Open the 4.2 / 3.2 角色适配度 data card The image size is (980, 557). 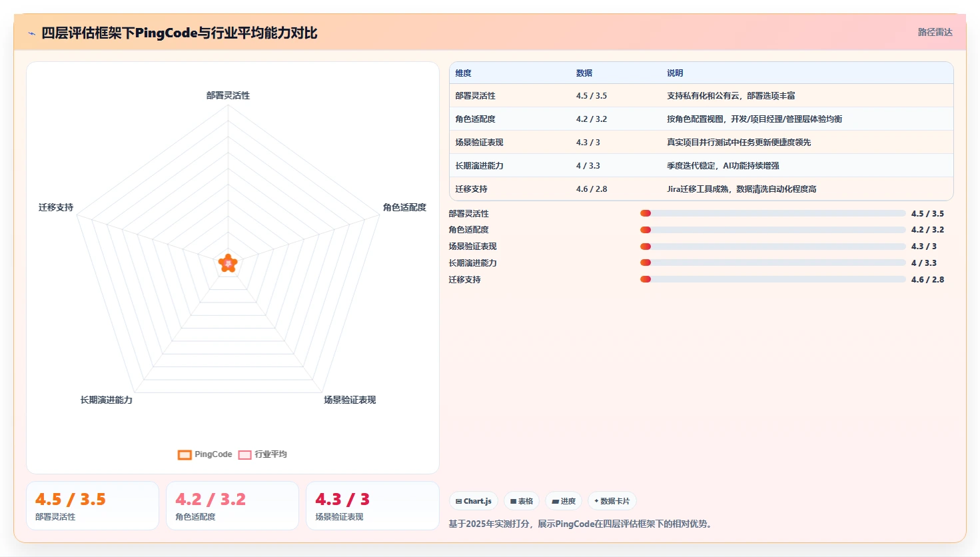pos(233,506)
